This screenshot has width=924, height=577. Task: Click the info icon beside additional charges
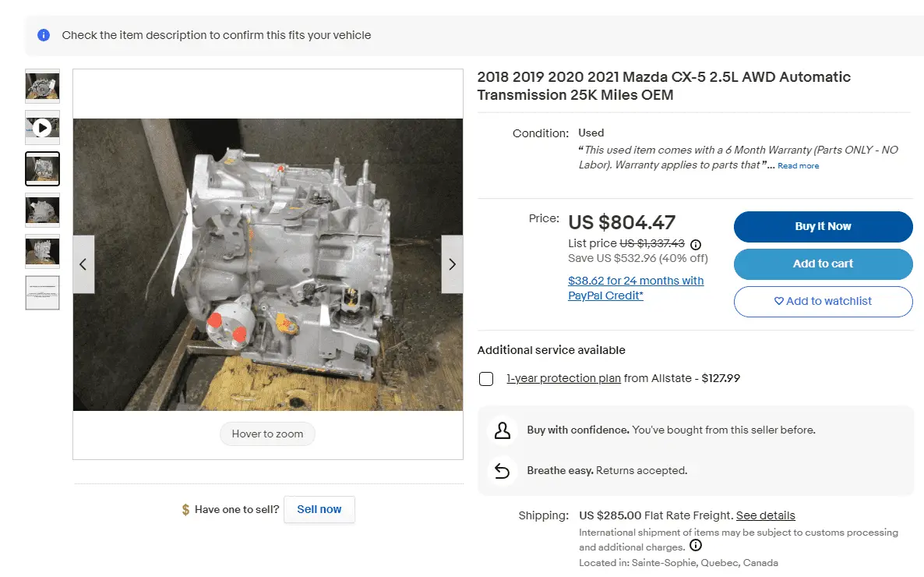tap(696, 546)
